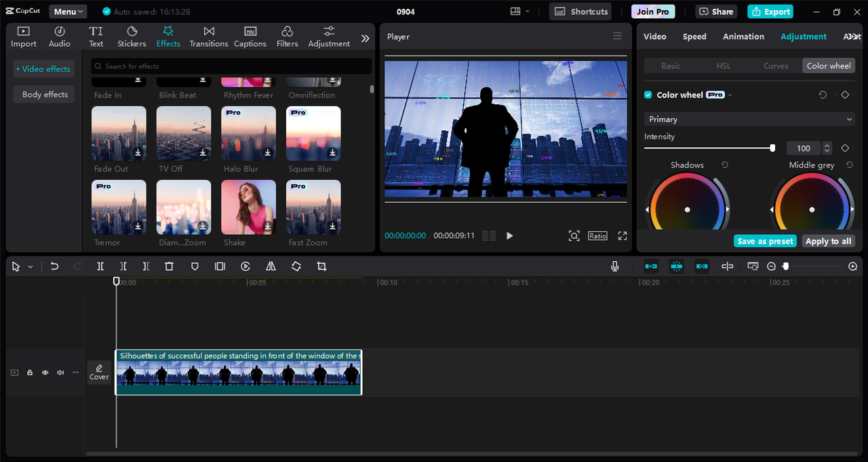This screenshot has width=868, height=462.
Task: Click Join Pro button
Action: point(653,12)
